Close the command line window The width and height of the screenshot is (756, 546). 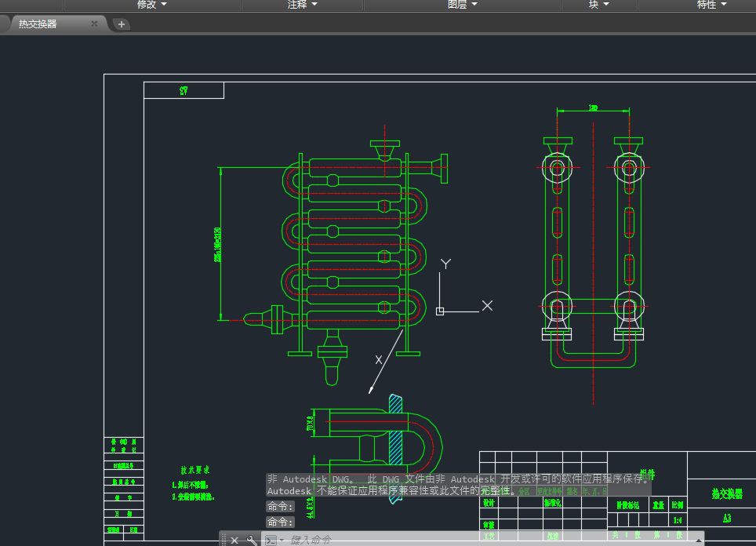pos(234,540)
